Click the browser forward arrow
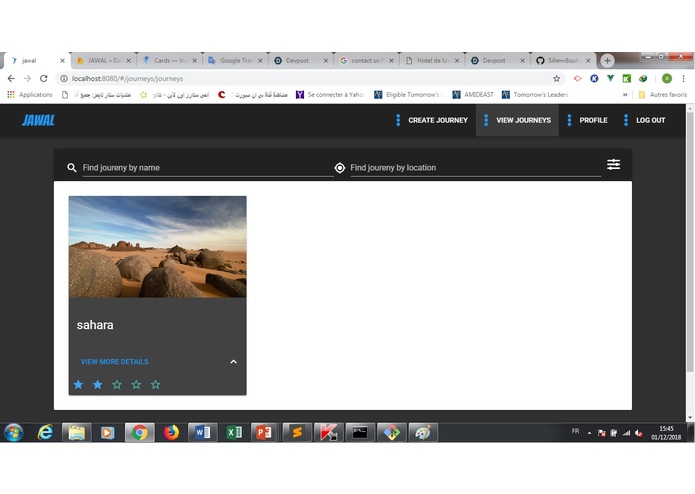Screen dimensions: 695x494 click(x=27, y=78)
